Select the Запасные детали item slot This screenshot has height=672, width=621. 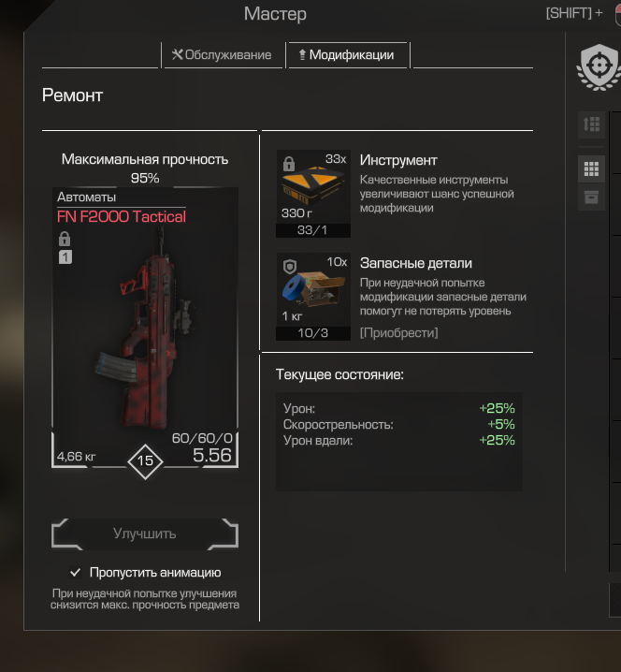313,297
